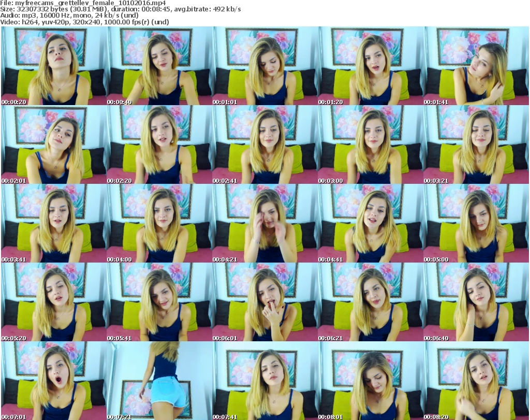The width and height of the screenshot is (530, 420).
Task: Open the last frame at 00:08:20
Action: click(x=476, y=381)
